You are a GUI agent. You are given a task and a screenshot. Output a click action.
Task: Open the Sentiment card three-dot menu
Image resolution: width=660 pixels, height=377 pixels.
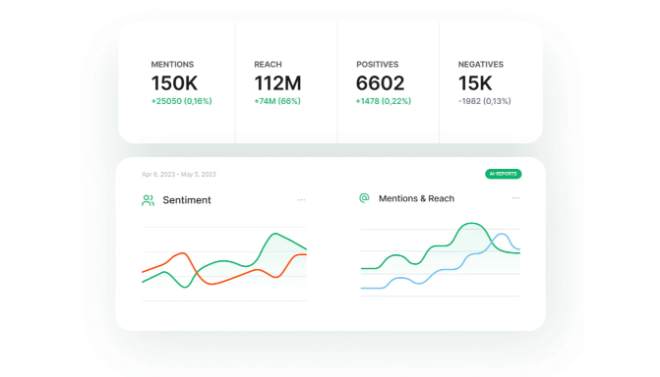click(301, 200)
